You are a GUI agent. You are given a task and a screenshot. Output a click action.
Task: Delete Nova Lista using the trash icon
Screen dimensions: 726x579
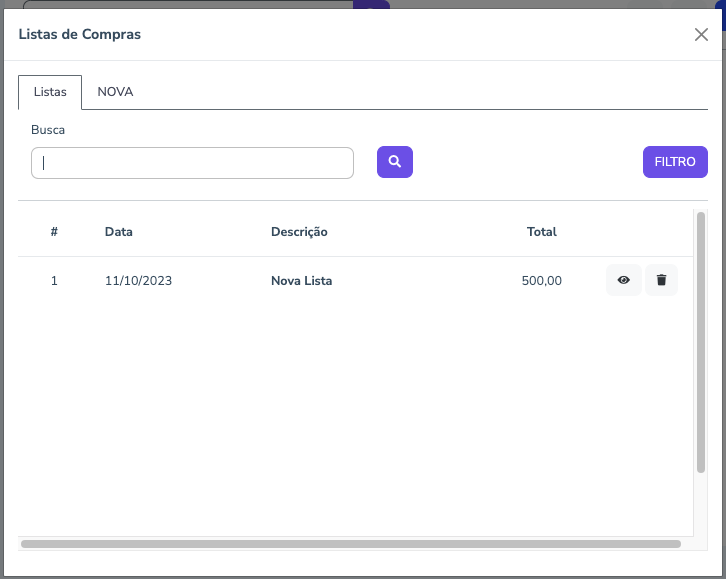point(661,281)
